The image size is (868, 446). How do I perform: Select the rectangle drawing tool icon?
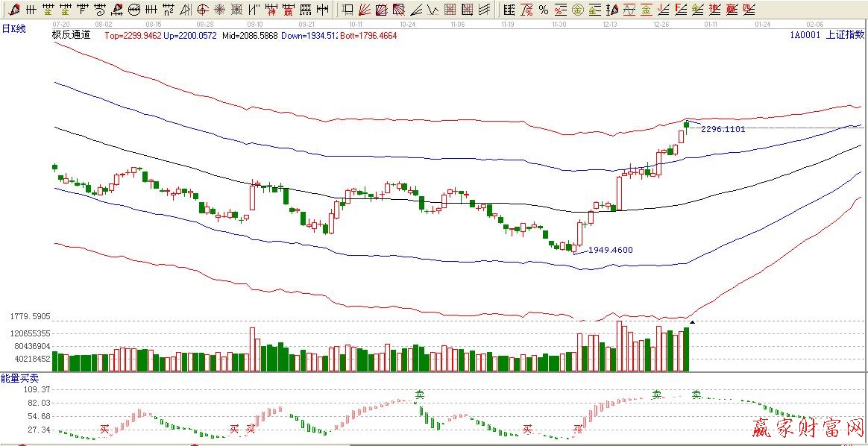(347, 10)
